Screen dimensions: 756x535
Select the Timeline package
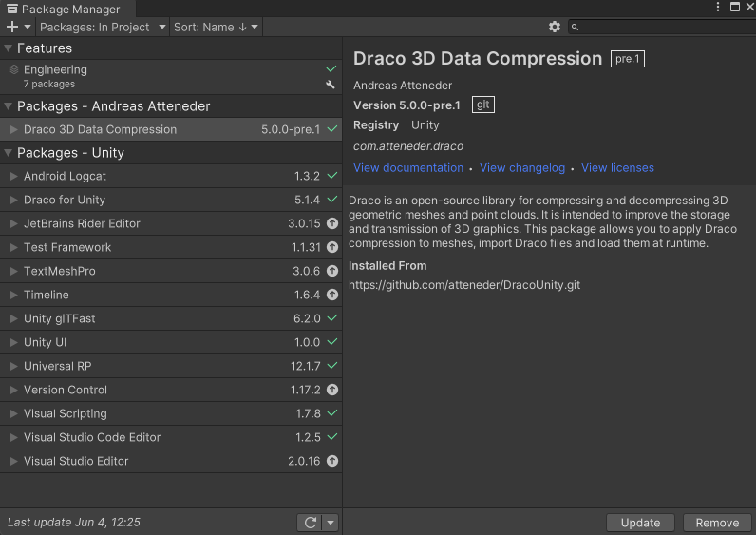click(x=171, y=295)
